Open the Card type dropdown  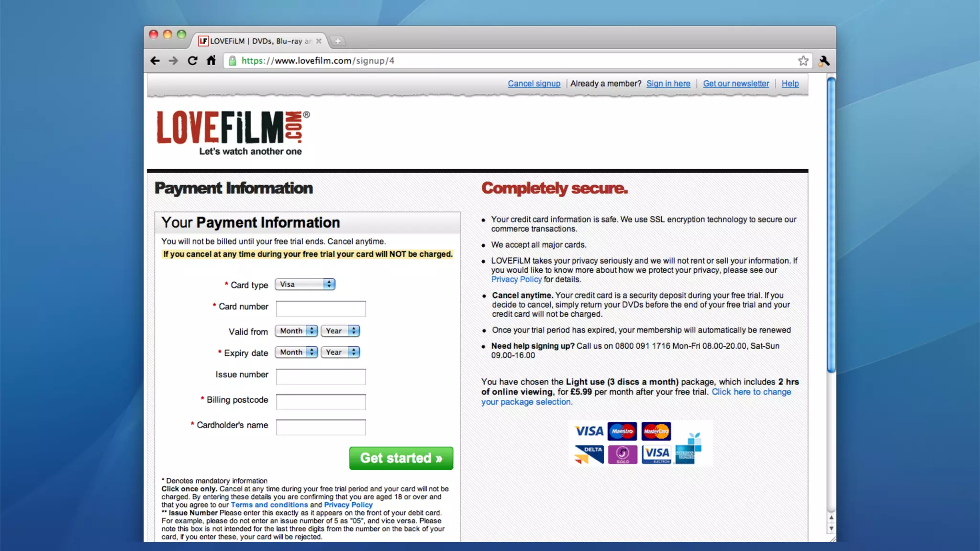coord(305,284)
